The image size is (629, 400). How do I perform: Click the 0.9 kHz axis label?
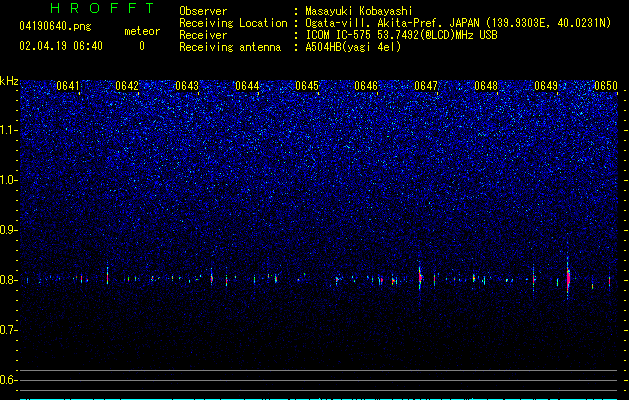pyautogui.click(x=8, y=230)
